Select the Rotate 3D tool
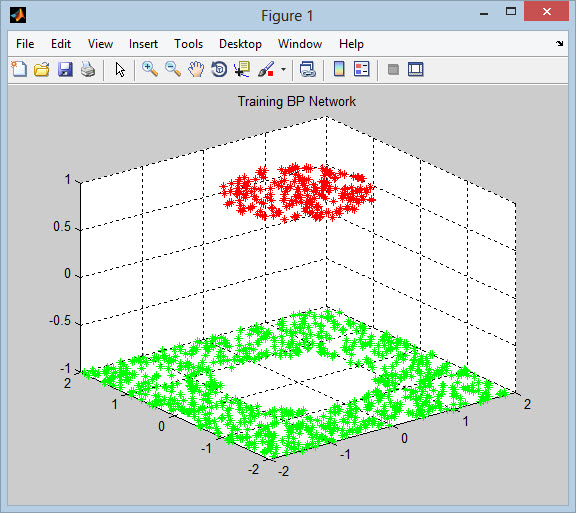576x513 pixels. 219,69
